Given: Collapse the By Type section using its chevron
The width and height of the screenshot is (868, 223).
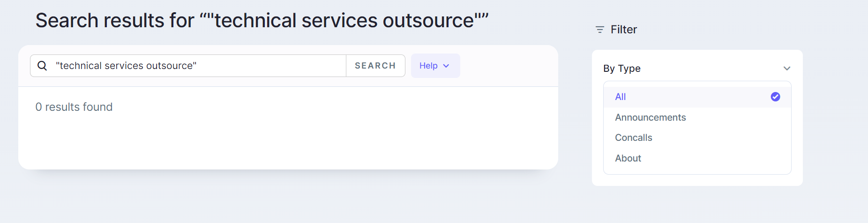Looking at the screenshot, I should coord(787,69).
